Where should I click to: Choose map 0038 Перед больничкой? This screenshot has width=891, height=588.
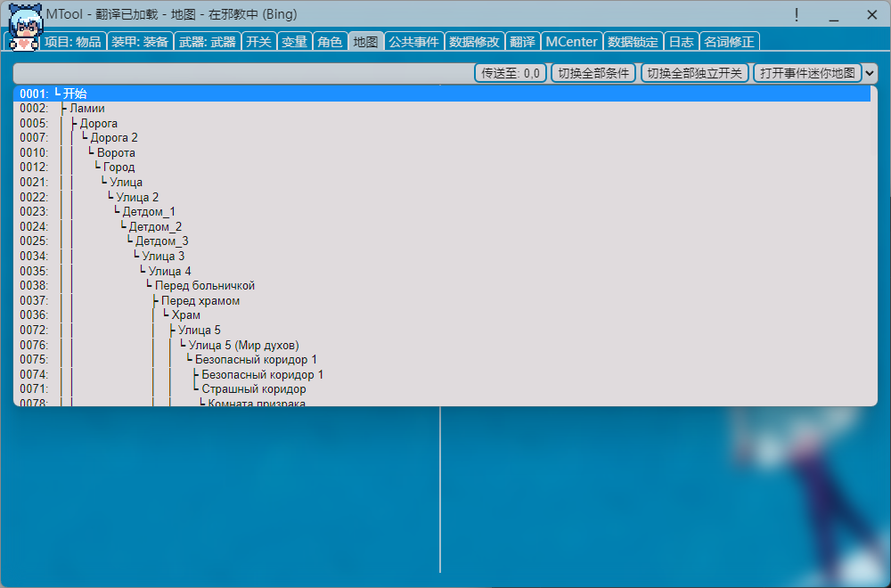(205, 286)
